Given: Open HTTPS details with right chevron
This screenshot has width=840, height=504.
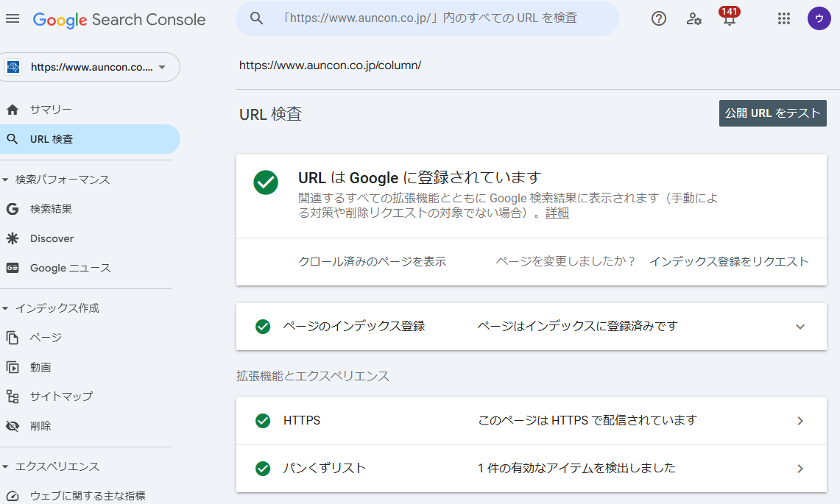Looking at the screenshot, I should click(800, 421).
